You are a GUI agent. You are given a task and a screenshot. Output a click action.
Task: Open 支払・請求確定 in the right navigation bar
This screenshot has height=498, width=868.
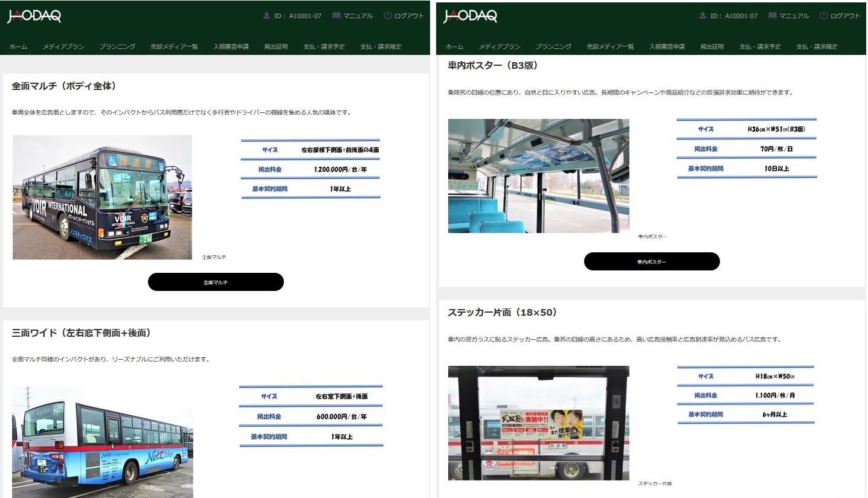(x=817, y=46)
